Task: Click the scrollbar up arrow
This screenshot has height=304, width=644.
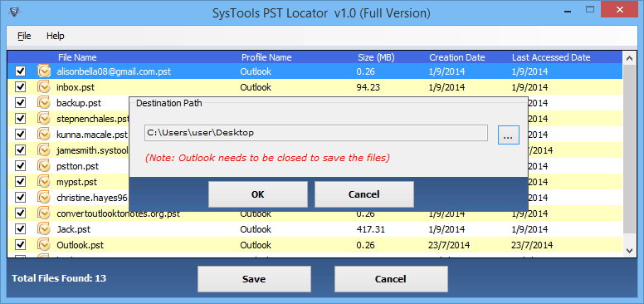Action: [629, 58]
